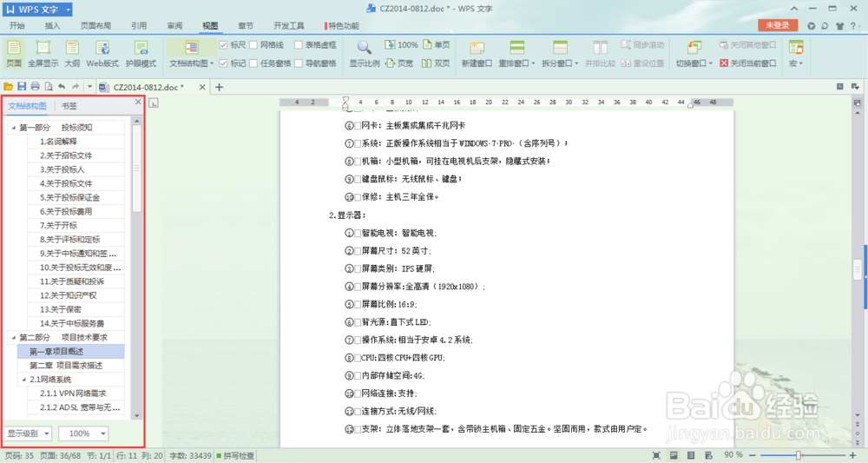
Task: Collapse 第一部分 投标须知 tree node
Action: (x=14, y=128)
